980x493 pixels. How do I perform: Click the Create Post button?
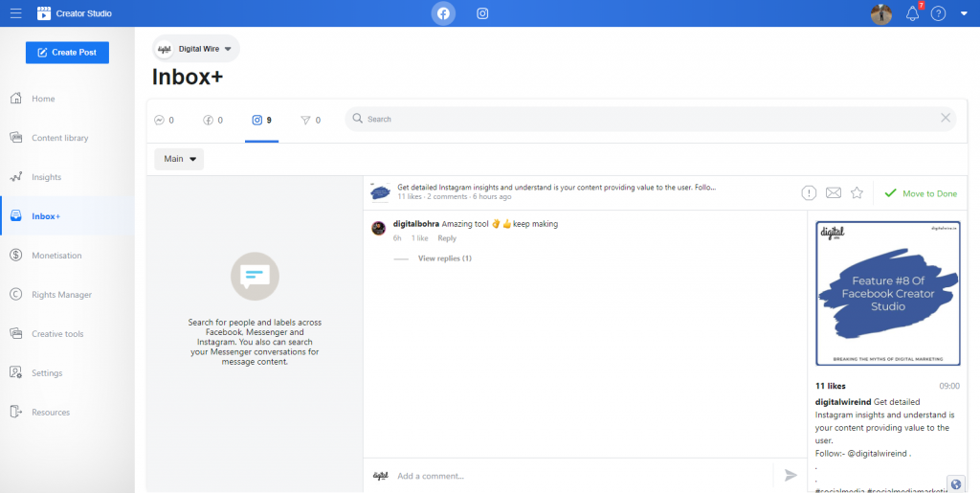(67, 53)
